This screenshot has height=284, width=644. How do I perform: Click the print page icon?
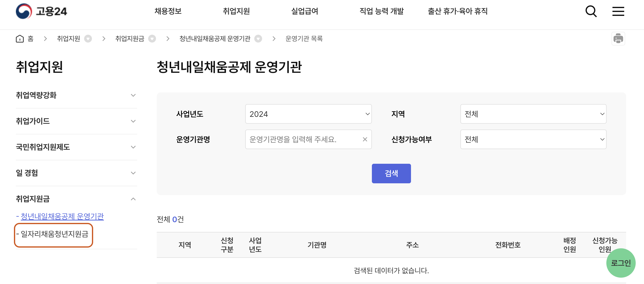(618, 39)
